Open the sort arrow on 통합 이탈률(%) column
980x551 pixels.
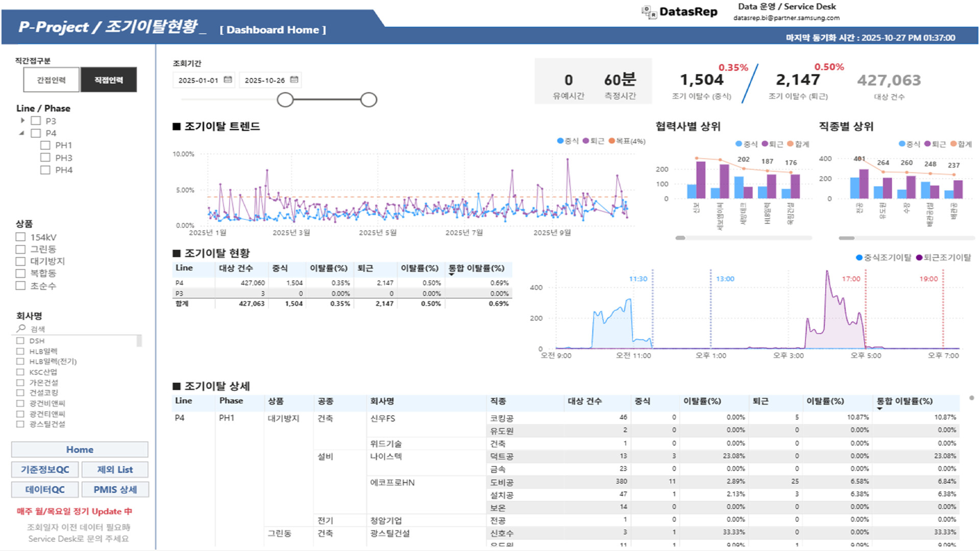451,275
